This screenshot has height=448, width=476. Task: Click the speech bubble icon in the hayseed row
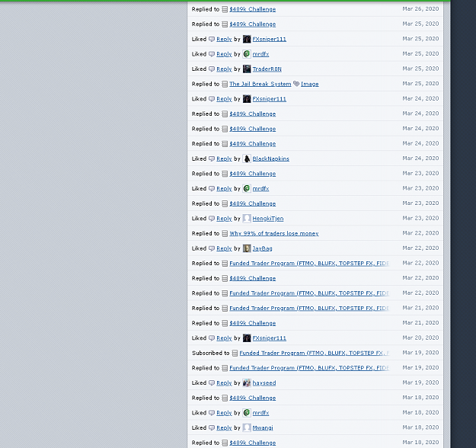coord(212,383)
